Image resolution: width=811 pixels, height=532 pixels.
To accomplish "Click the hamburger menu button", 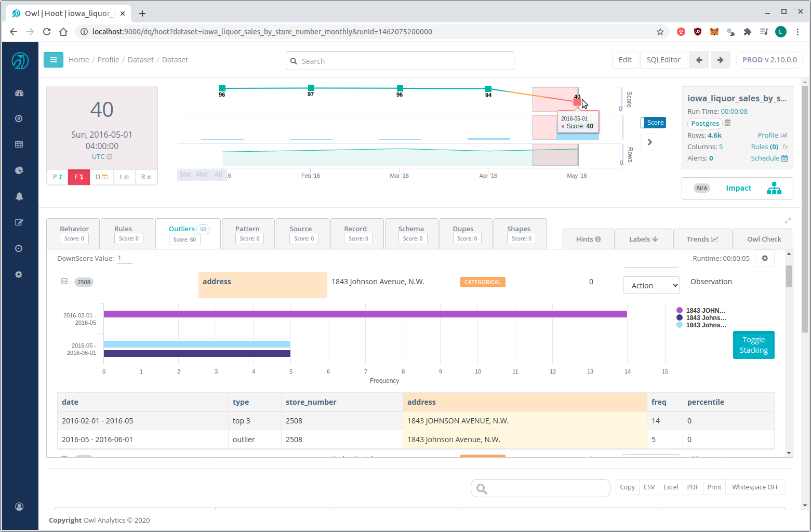I will (x=54, y=60).
